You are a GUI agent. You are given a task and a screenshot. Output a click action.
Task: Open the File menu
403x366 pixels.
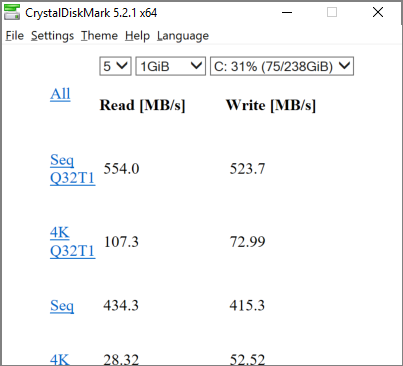15,36
